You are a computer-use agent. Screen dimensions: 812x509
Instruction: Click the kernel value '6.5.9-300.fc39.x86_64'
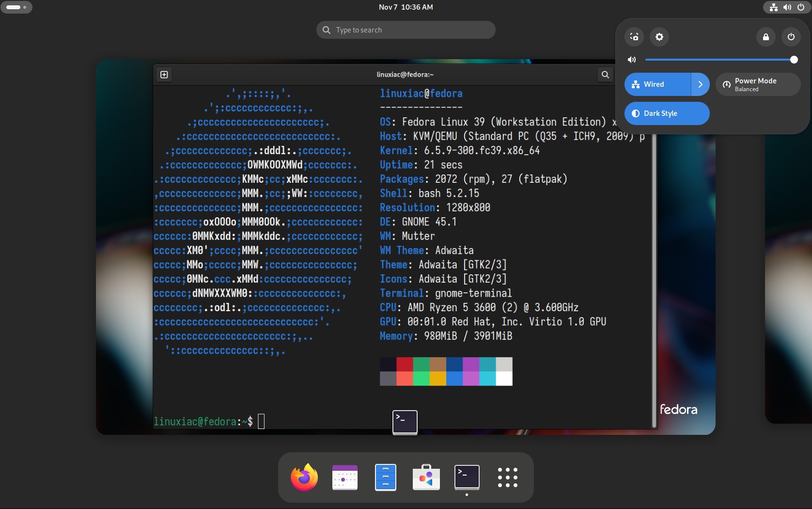click(x=482, y=151)
